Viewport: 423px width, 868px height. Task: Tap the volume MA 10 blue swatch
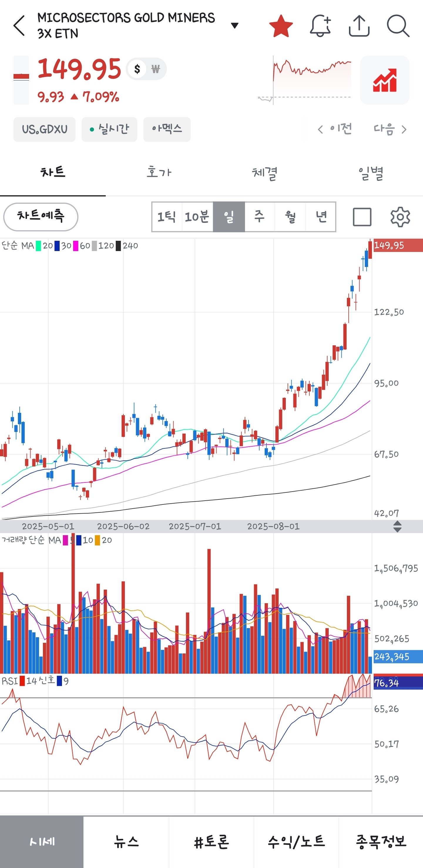click(x=78, y=540)
